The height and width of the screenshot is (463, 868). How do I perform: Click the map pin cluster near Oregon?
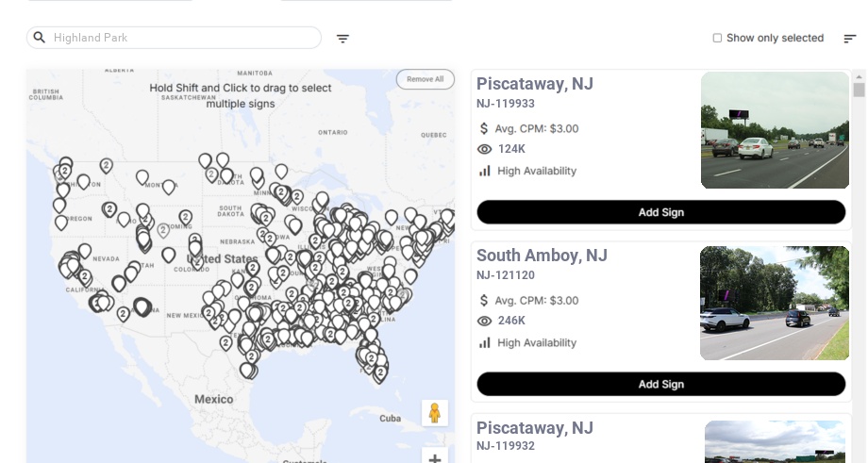pyautogui.click(x=109, y=209)
